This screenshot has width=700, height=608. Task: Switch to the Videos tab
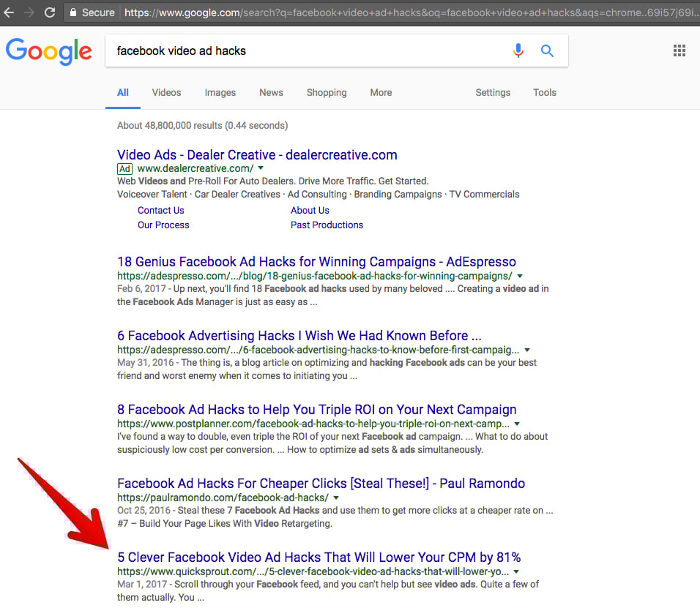(166, 92)
